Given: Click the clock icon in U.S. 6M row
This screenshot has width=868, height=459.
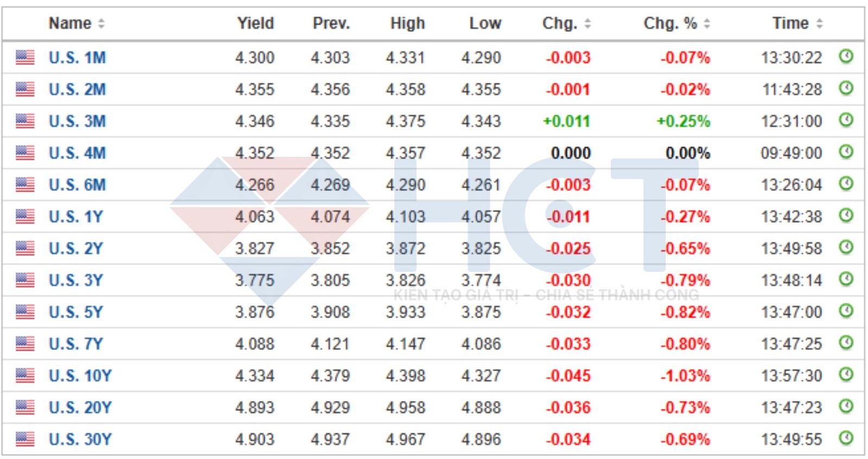Looking at the screenshot, I should (846, 184).
